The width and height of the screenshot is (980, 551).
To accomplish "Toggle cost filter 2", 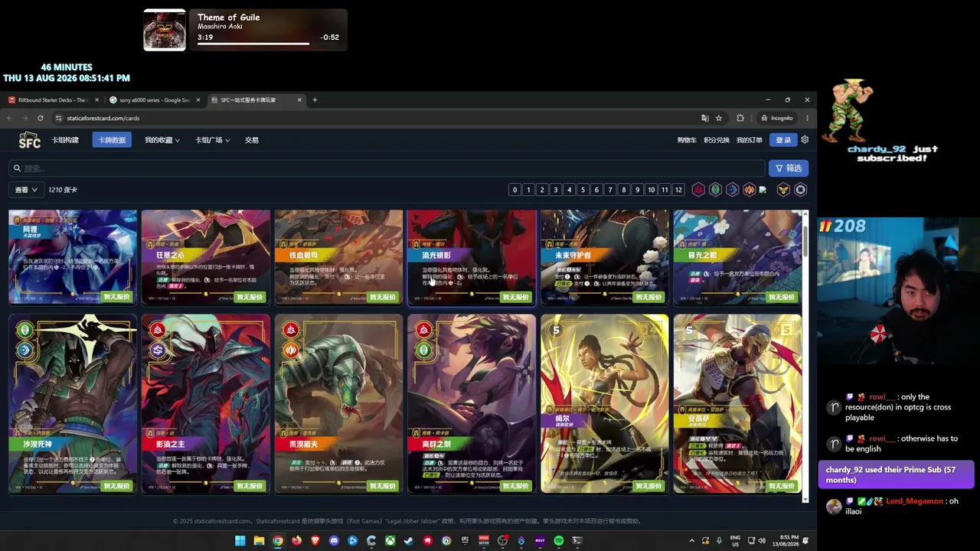I will pos(542,190).
